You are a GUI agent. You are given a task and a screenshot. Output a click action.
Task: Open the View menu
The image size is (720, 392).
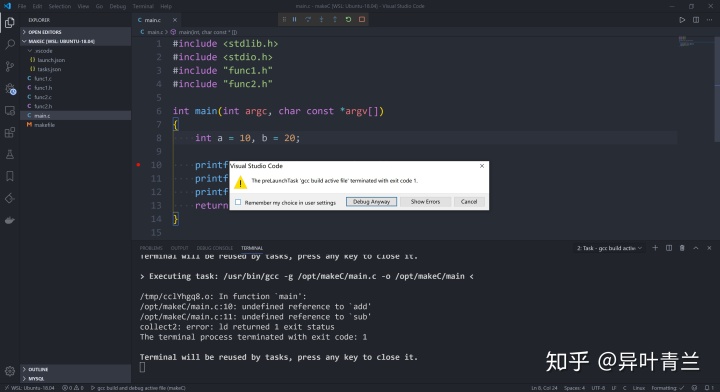pos(83,6)
